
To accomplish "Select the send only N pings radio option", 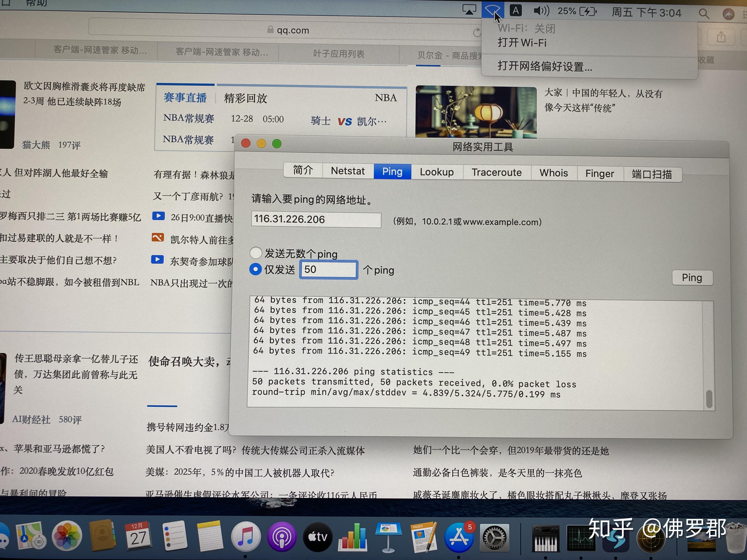I will [255, 269].
